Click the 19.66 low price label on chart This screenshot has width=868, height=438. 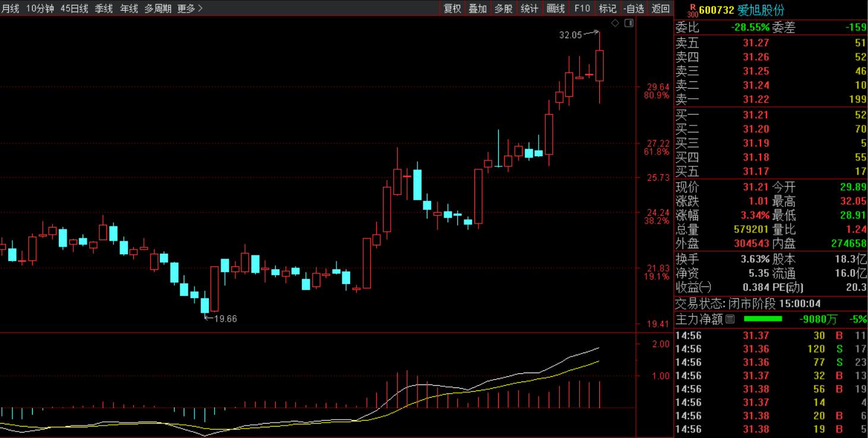click(x=226, y=319)
